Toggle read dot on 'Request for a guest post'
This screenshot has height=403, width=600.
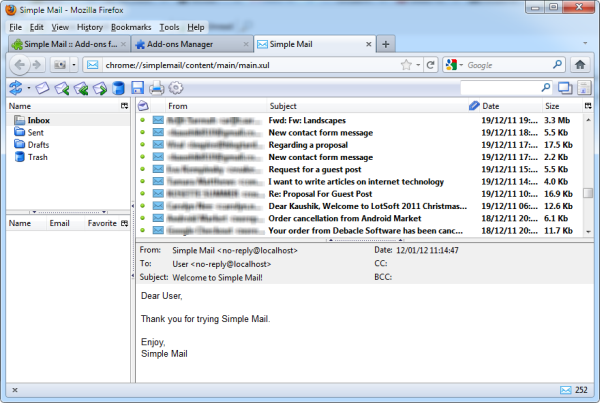[x=142, y=169]
